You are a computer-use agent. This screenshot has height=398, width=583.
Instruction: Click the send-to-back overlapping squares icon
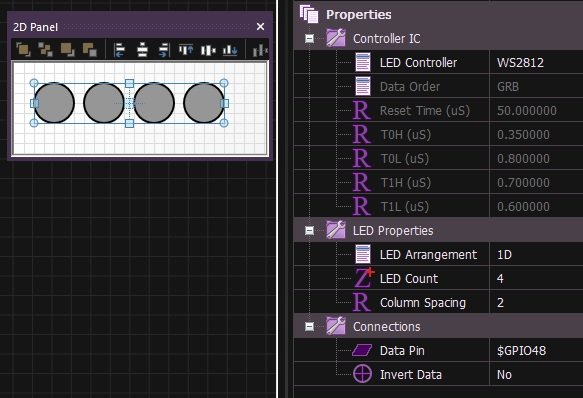pyautogui.click(x=90, y=49)
